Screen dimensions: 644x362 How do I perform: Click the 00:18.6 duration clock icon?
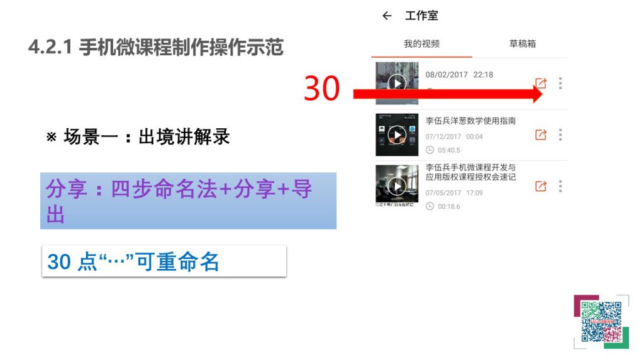click(x=430, y=206)
